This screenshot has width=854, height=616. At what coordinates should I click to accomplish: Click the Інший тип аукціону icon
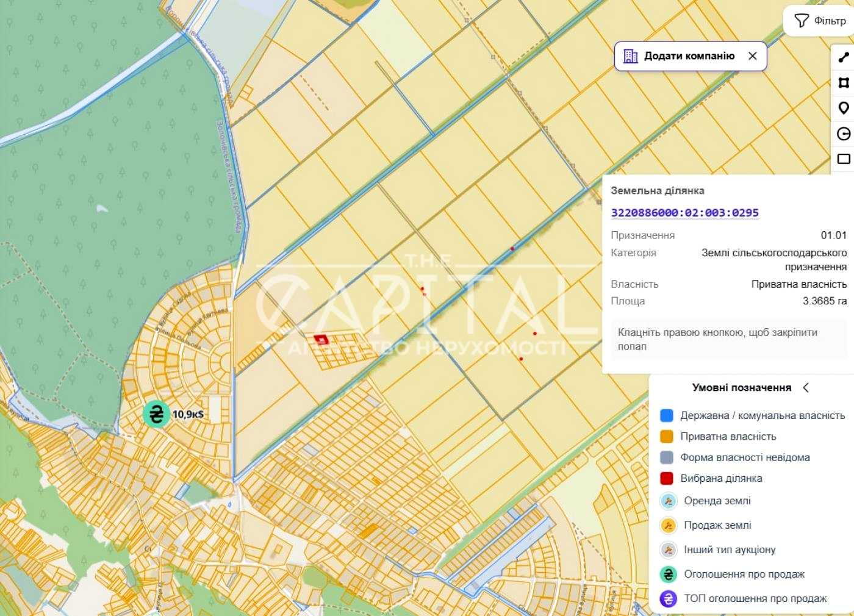point(669,550)
